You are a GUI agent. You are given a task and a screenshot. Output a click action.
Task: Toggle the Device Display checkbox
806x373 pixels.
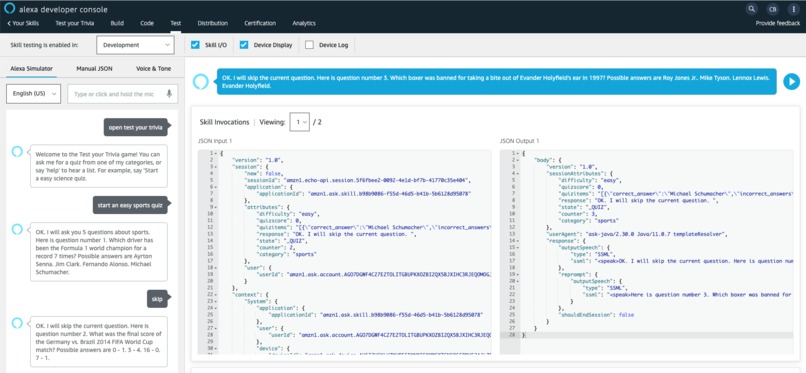point(244,45)
